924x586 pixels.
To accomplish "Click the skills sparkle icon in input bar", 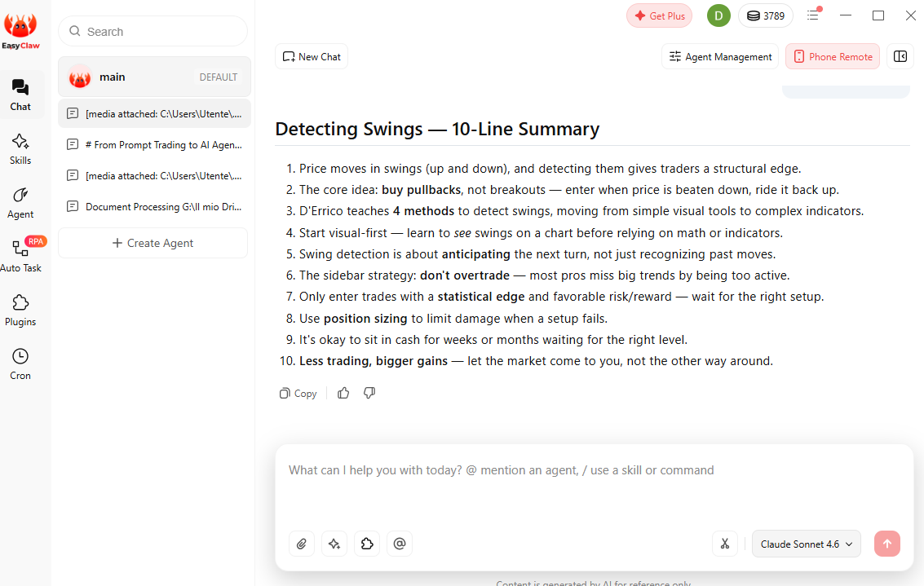I will [334, 544].
